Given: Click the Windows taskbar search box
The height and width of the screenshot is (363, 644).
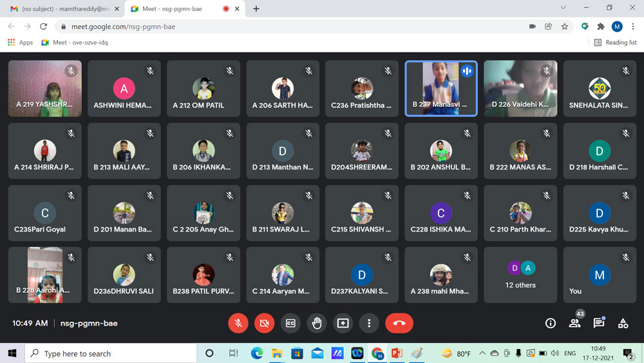Looking at the screenshot, I should coord(111,353).
